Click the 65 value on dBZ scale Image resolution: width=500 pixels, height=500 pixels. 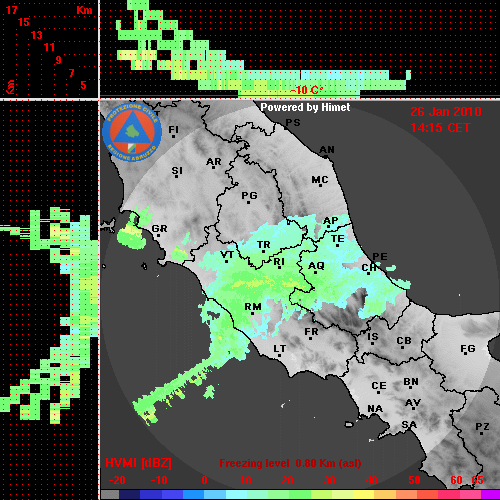[478, 480]
